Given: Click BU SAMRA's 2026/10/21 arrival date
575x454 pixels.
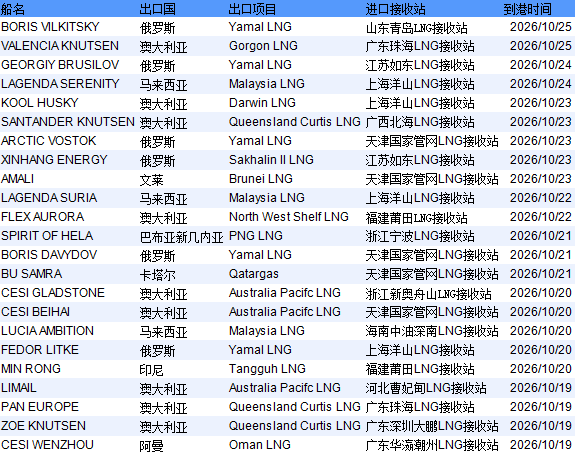Looking at the screenshot, I should point(541,274).
